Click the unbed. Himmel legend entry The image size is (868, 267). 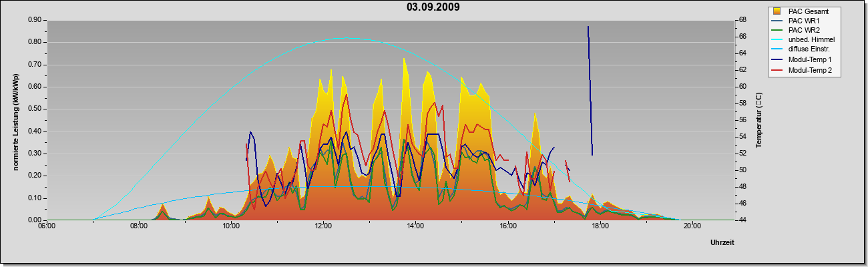[804, 41]
